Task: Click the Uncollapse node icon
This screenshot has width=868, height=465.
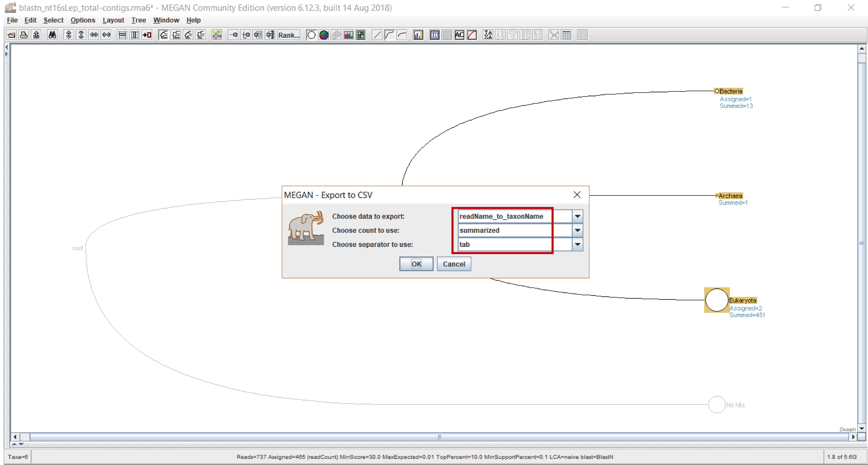Action: (246, 35)
